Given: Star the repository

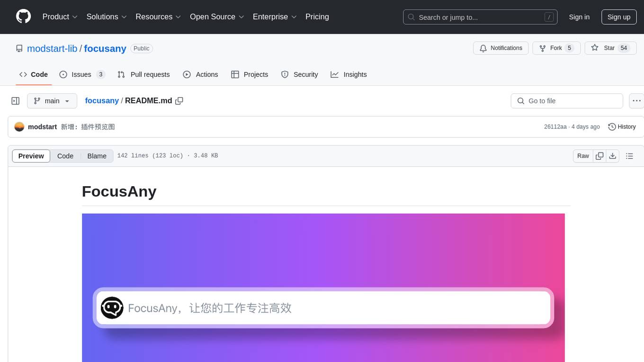Looking at the screenshot, I should click(x=611, y=48).
